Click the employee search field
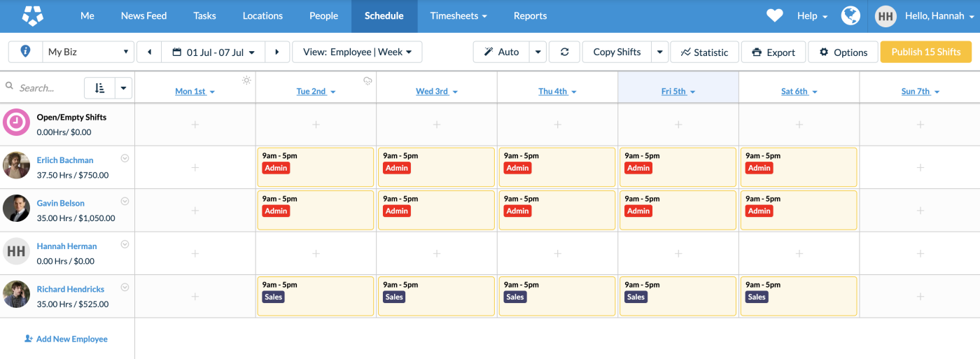980x359 pixels. pos(45,87)
